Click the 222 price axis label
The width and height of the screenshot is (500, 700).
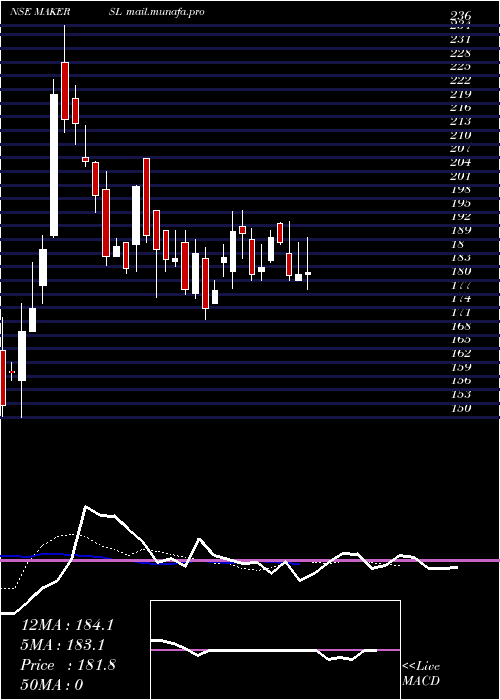coord(461,80)
